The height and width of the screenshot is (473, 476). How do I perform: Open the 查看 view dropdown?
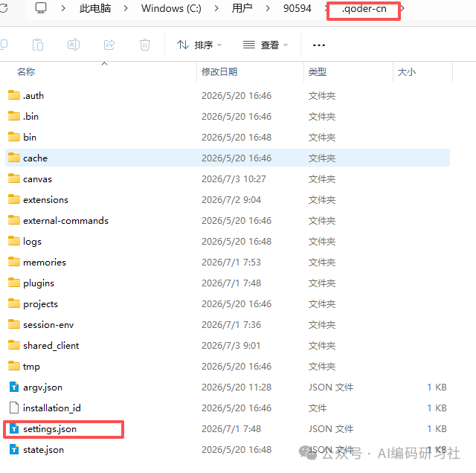(x=266, y=45)
